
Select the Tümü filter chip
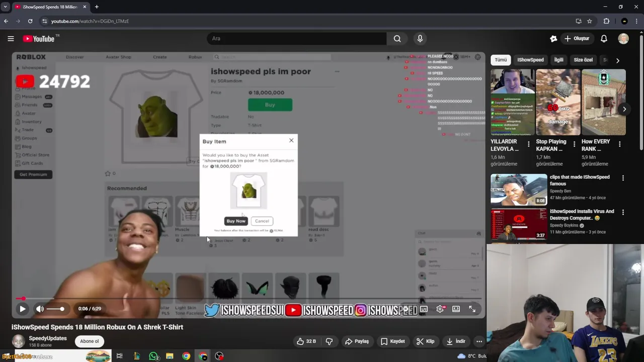click(x=501, y=60)
